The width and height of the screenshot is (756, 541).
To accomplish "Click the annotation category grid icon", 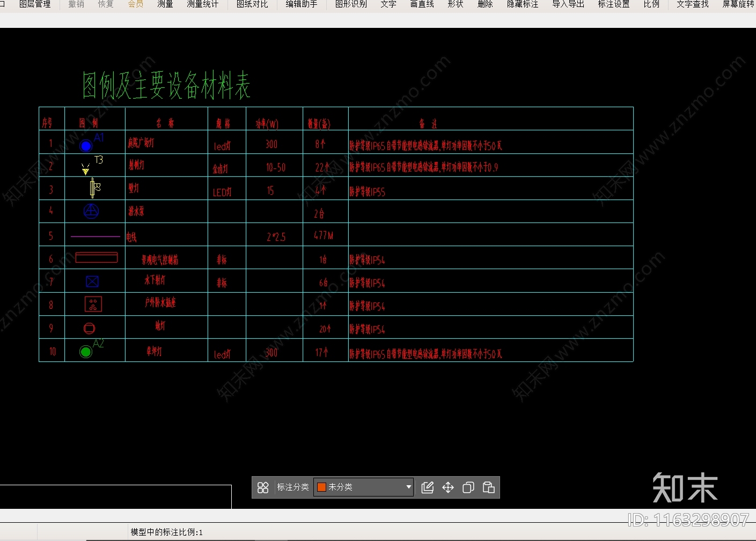I will click(263, 487).
